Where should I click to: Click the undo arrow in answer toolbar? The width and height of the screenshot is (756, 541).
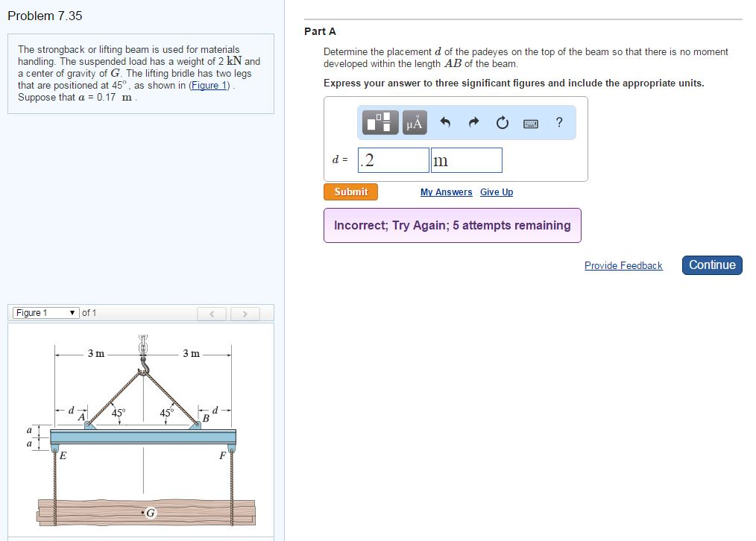pyautogui.click(x=445, y=123)
